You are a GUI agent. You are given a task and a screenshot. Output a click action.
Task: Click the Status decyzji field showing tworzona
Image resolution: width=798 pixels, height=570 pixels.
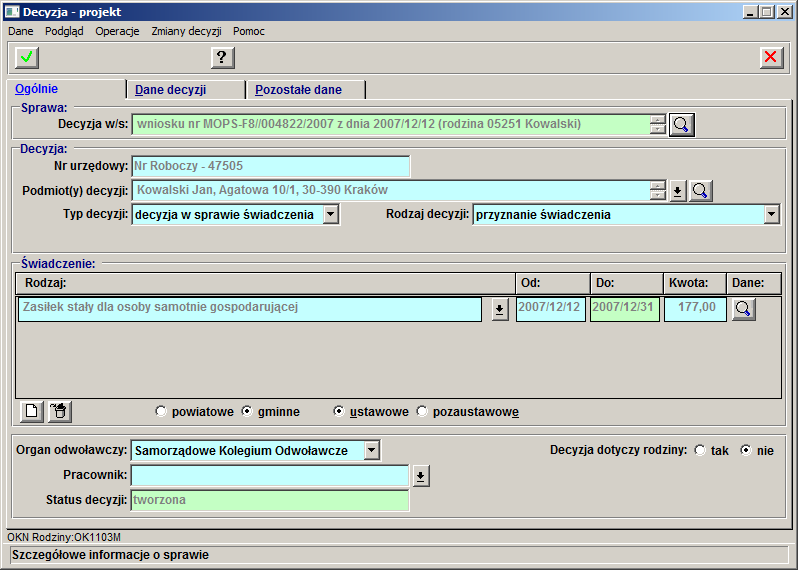pyautogui.click(x=270, y=500)
